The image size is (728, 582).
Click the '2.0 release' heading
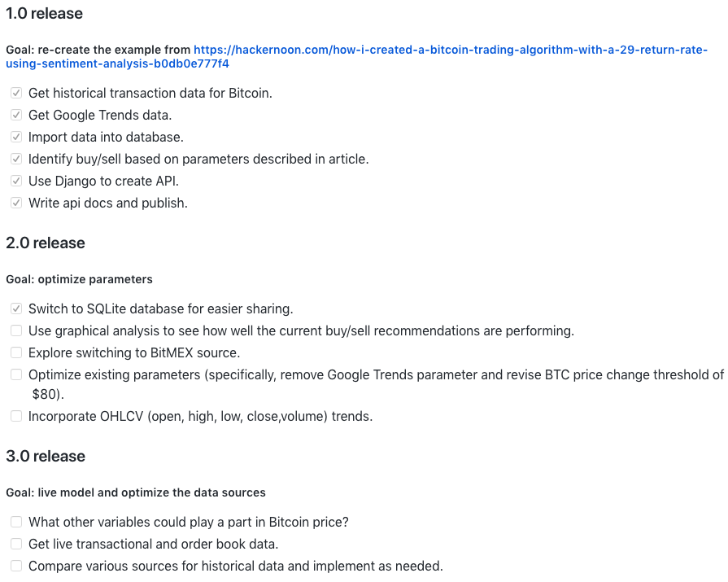(x=46, y=243)
